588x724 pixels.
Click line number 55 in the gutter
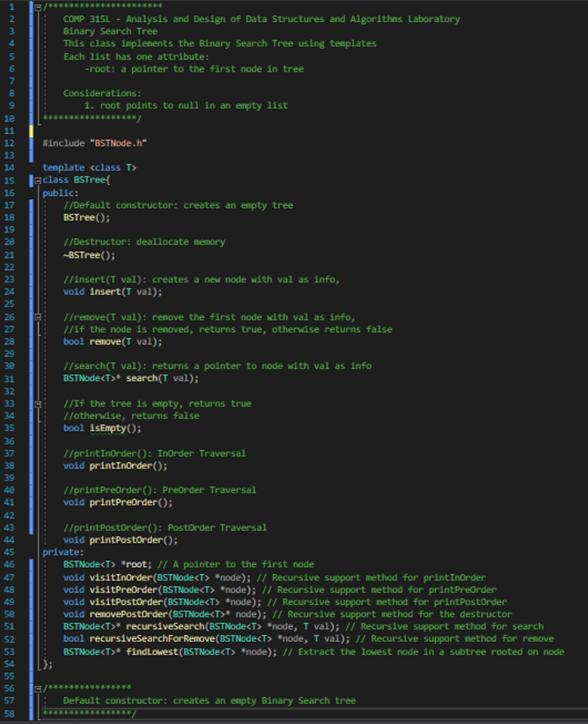point(9,676)
